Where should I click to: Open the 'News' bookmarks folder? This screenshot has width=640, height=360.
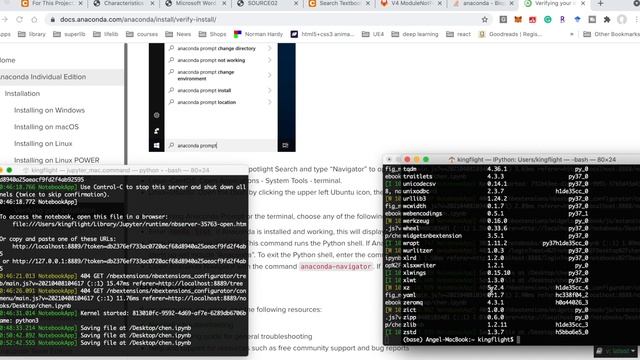pyautogui.click(x=178, y=34)
